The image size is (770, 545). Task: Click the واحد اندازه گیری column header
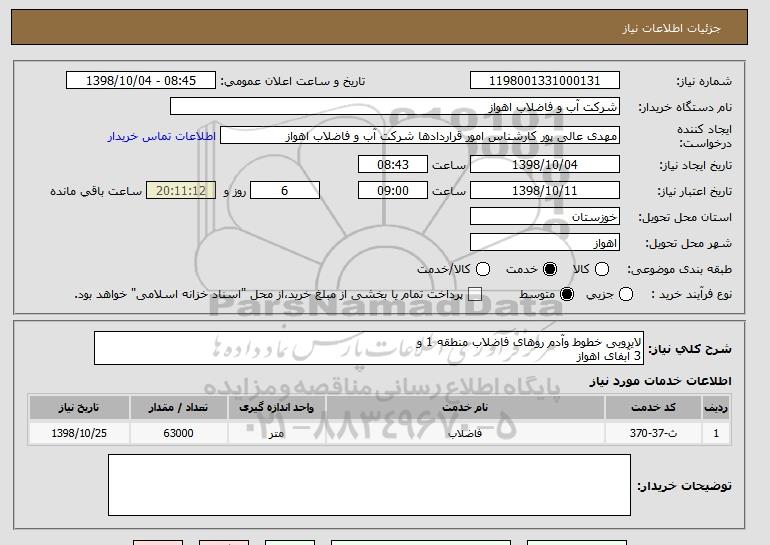pyautogui.click(x=276, y=407)
